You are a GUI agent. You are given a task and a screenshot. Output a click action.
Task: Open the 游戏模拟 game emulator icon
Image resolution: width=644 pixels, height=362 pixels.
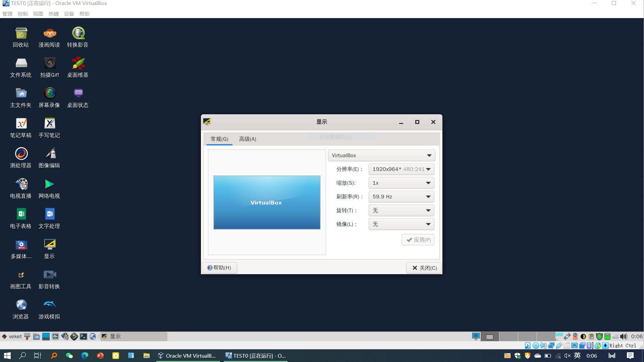[x=49, y=309]
